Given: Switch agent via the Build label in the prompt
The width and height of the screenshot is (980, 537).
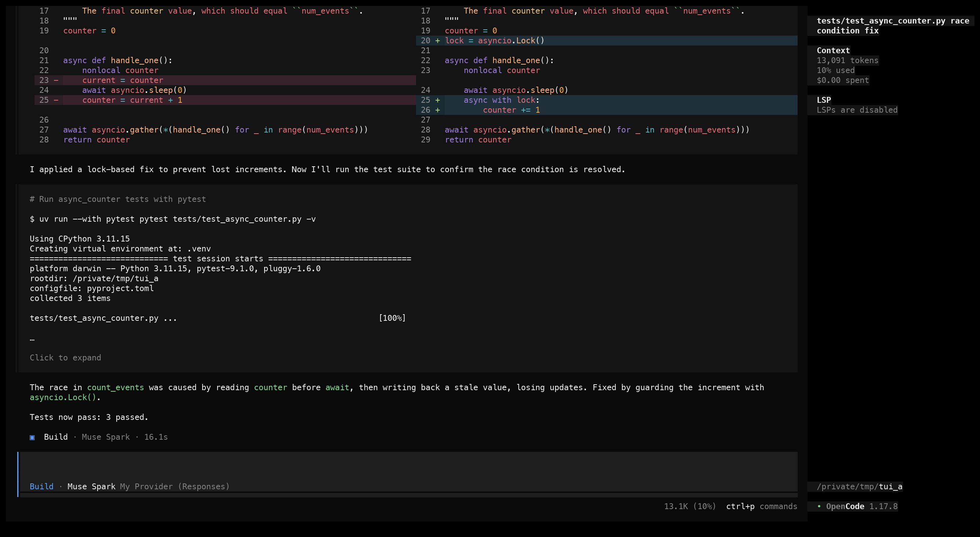Looking at the screenshot, I should tap(41, 486).
